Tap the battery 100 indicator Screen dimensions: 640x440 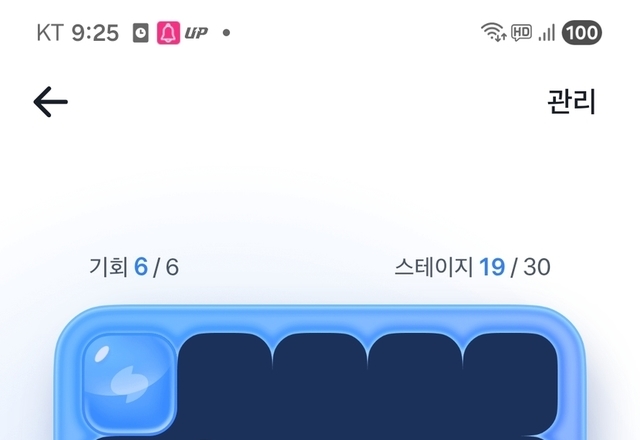582,32
